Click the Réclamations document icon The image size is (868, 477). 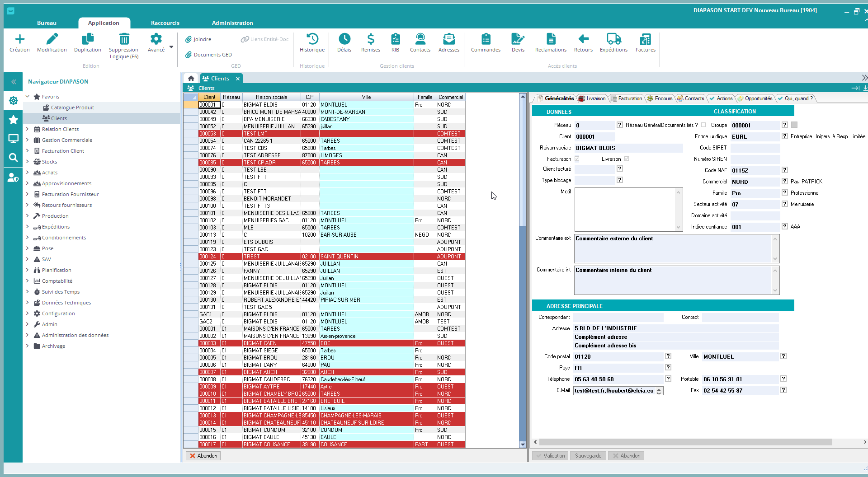[551, 39]
